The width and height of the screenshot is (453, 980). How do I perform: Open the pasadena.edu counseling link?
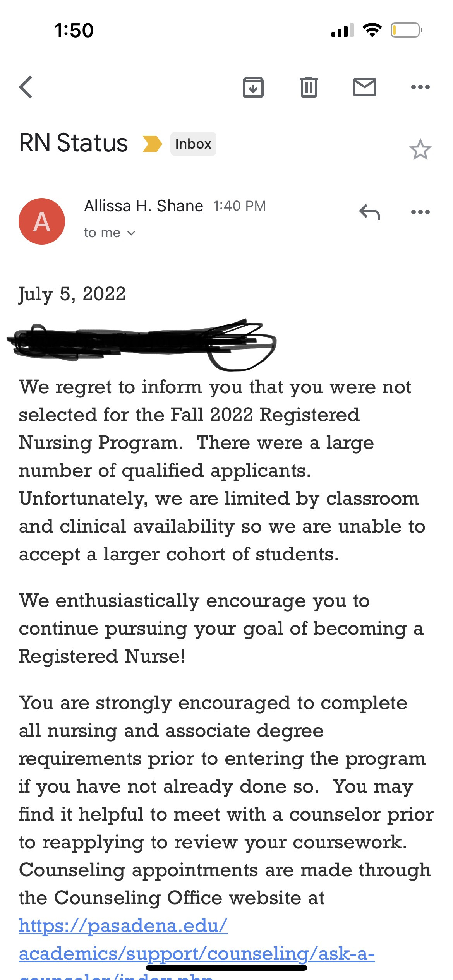click(123, 926)
